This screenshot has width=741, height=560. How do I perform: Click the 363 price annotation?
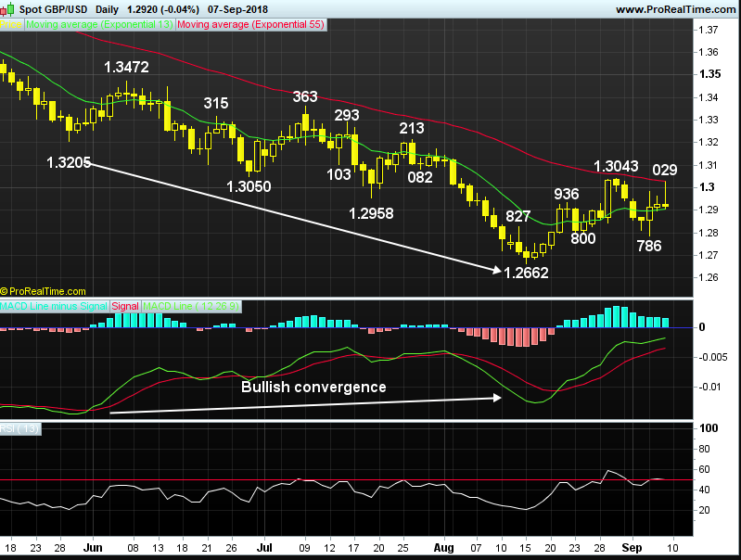coord(305,96)
